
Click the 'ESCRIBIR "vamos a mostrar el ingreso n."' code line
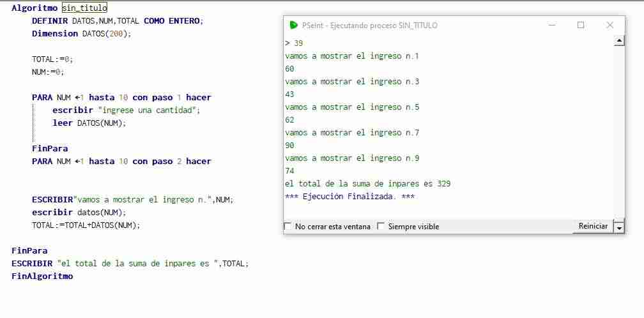133,200
